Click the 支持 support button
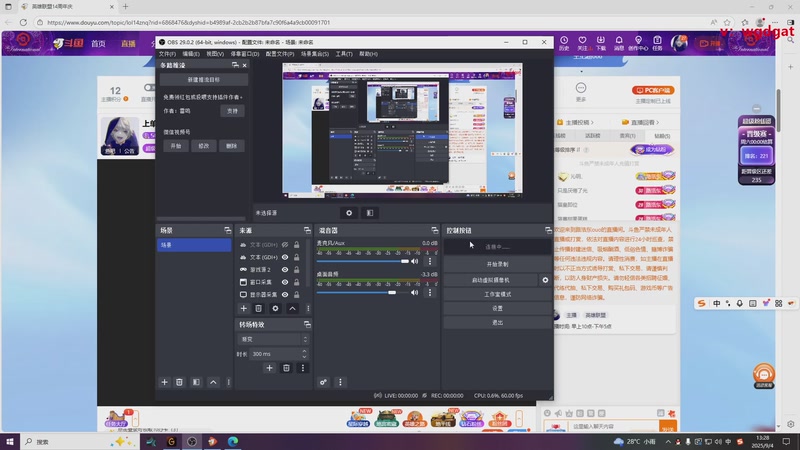 232,111
